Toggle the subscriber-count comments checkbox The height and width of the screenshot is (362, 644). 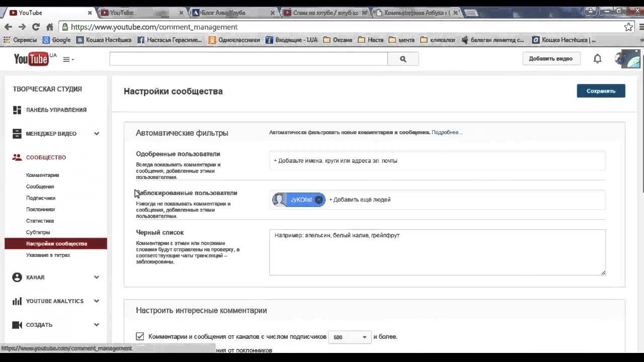coord(140,336)
